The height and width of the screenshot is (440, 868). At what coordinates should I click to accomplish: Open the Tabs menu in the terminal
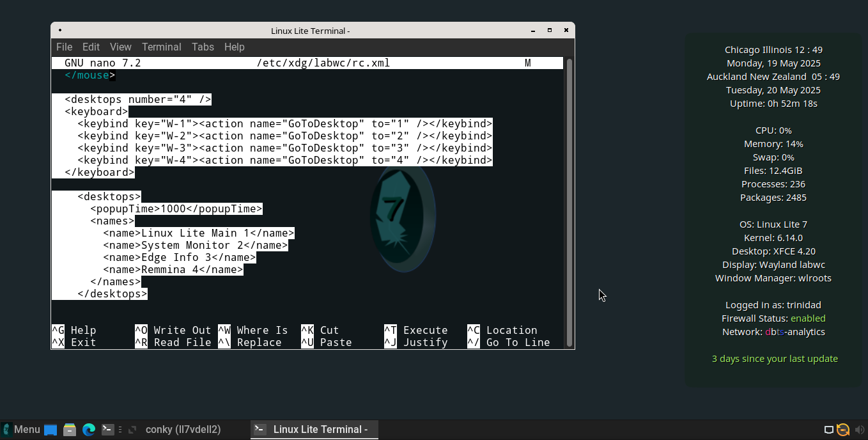coord(203,47)
